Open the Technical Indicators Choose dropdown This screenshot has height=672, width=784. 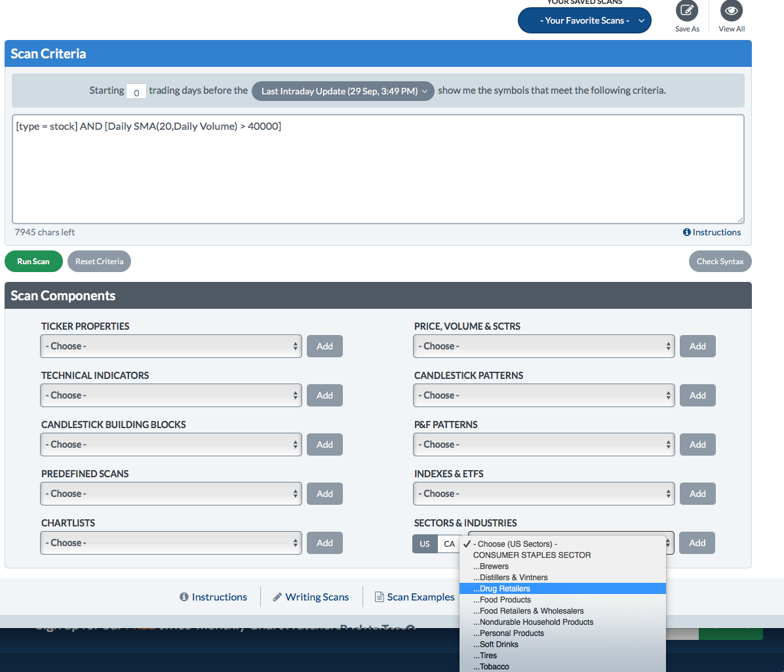[170, 395]
